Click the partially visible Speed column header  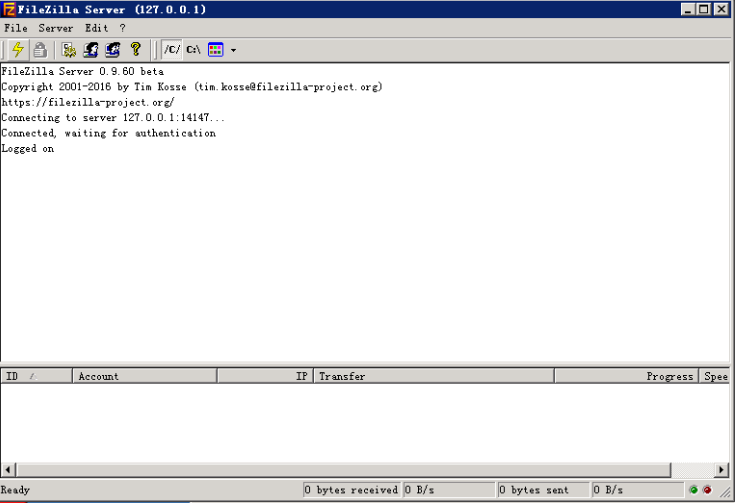click(x=714, y=376)
